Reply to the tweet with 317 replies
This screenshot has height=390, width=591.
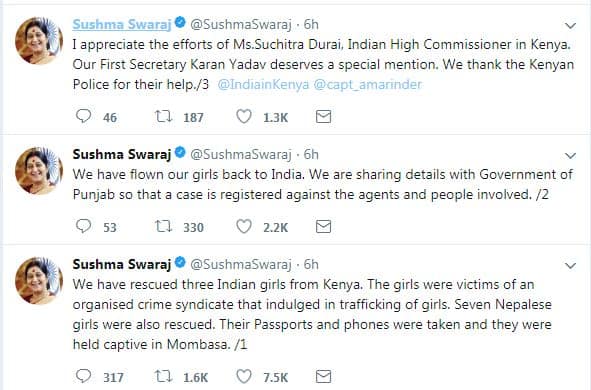click(x=83, y=376)
